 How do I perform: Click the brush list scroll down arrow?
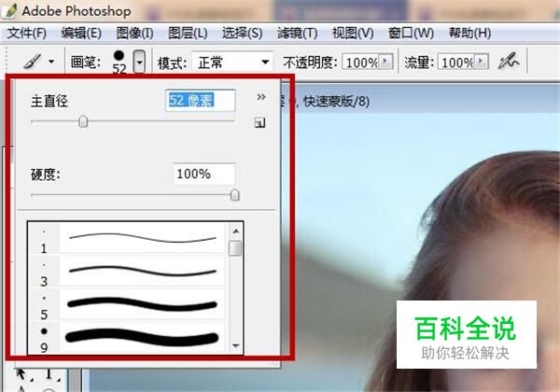coord(235,345)
